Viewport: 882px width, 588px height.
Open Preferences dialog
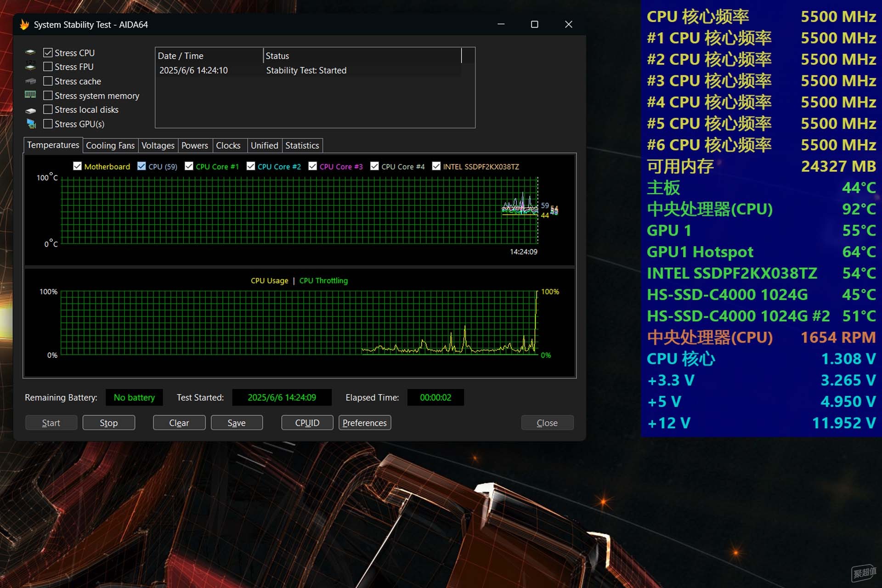(x=365, y=423)
